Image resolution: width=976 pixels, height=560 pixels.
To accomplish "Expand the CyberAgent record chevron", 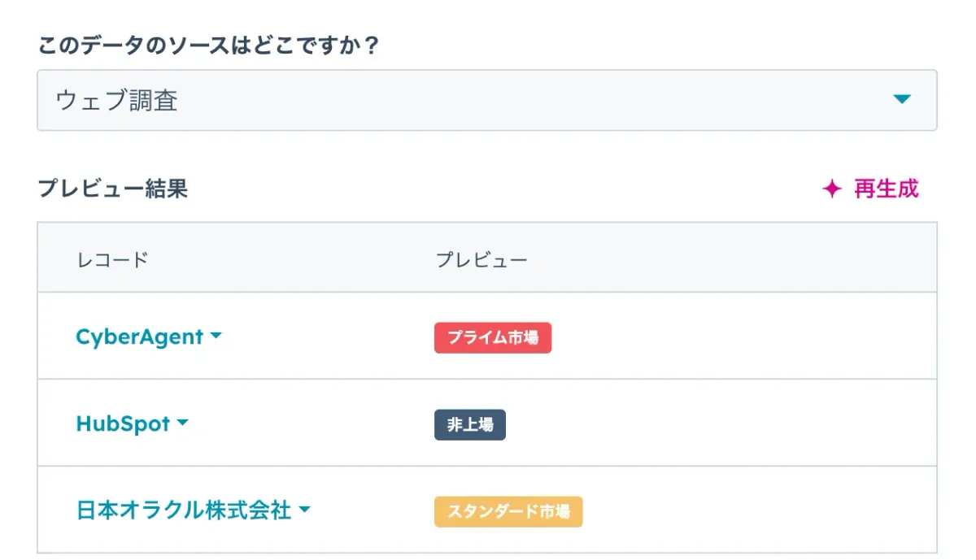I will 216,336.
